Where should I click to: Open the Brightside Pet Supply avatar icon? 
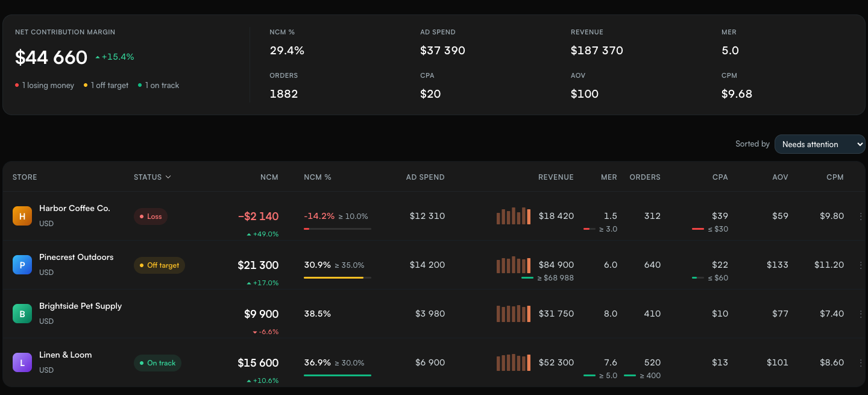tap(22, 314)
